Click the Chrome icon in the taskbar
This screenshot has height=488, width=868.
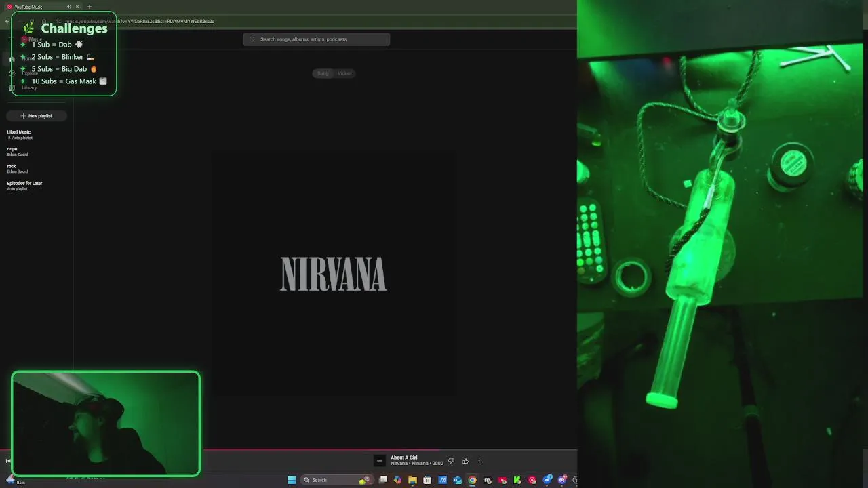click(473, 480)
